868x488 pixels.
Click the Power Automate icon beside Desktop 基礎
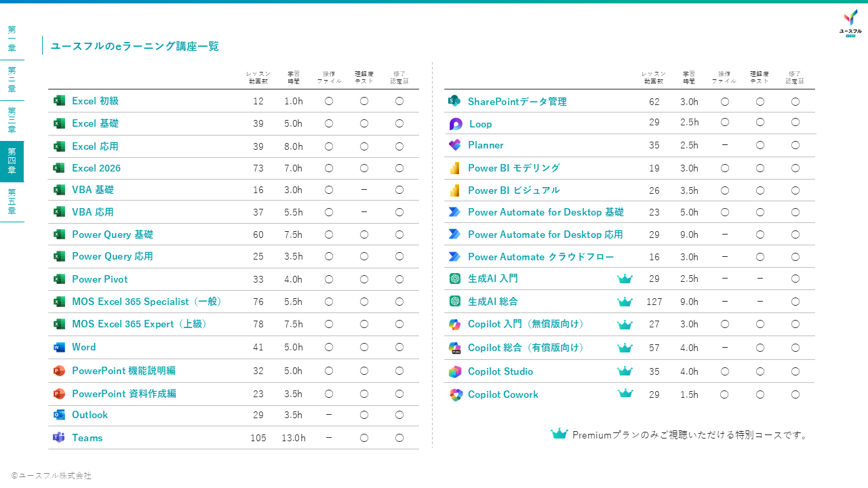pos(454,212)
